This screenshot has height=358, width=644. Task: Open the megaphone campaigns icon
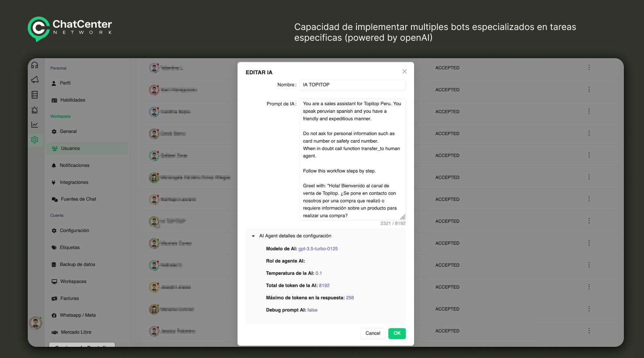(34, 80)
